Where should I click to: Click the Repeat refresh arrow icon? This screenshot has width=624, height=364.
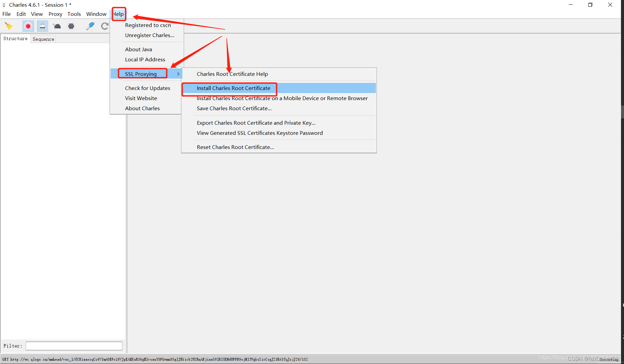(105, 26)
